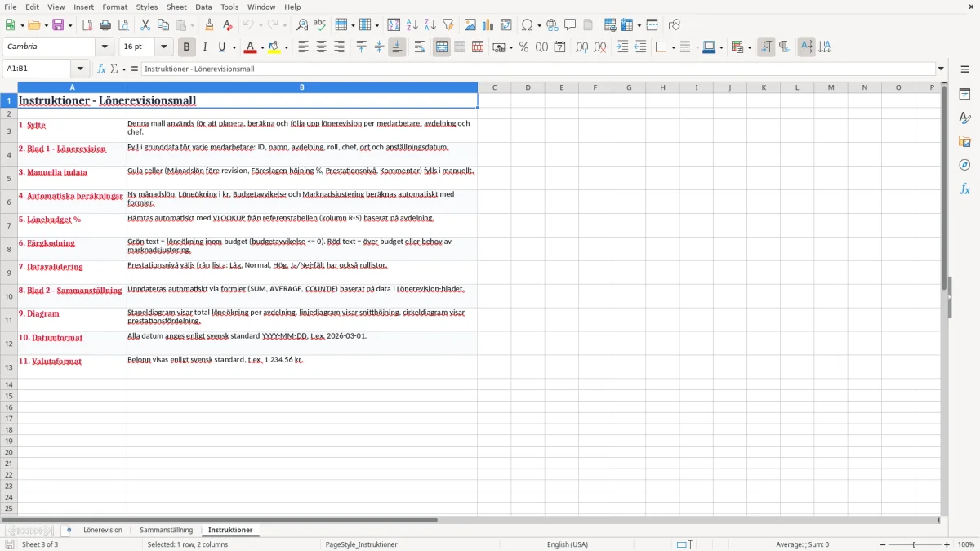Export directly as PDF
Screen dimensions: 980x551
pyautogui.click(x=87, y=25)
